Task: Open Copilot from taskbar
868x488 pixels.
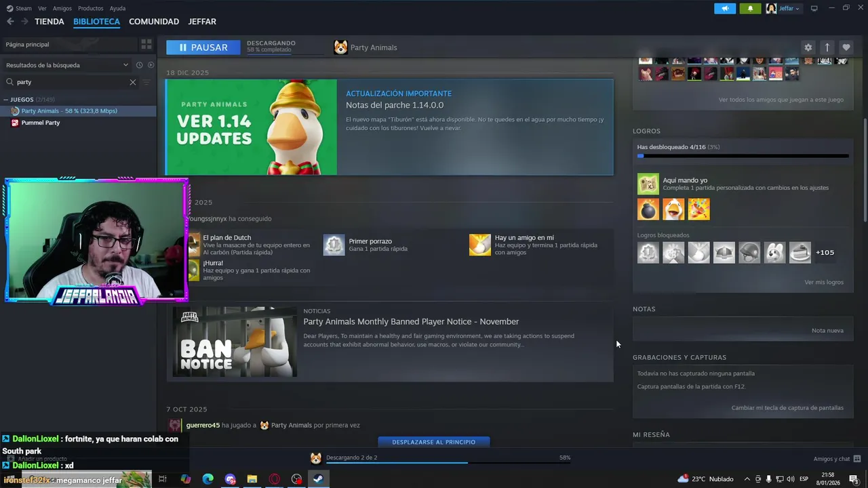Action: (x=186, y=479)
